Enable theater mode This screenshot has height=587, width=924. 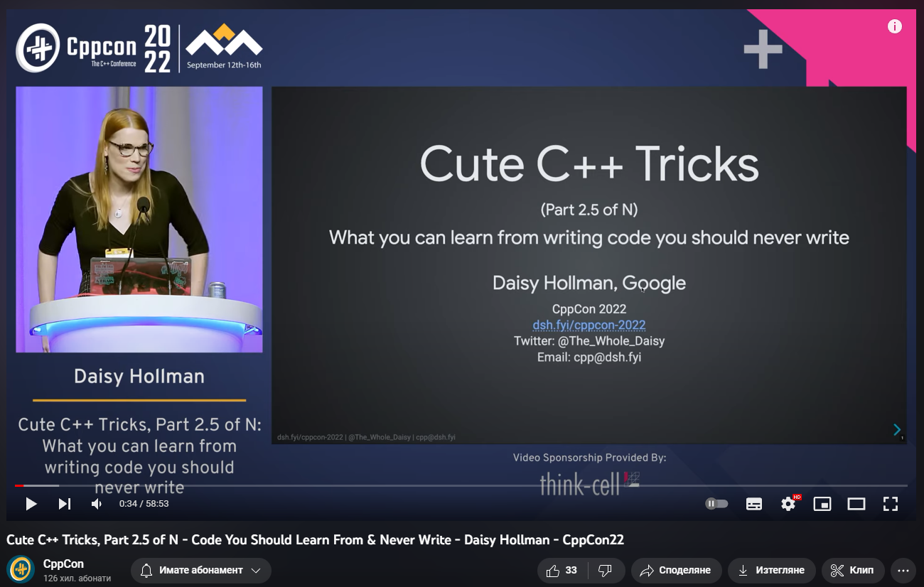pyautogui.click(x=856, y=504)
